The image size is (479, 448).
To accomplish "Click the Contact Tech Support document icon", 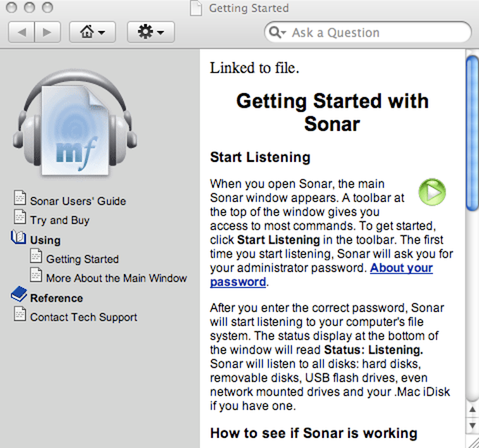I will [20, 314].
